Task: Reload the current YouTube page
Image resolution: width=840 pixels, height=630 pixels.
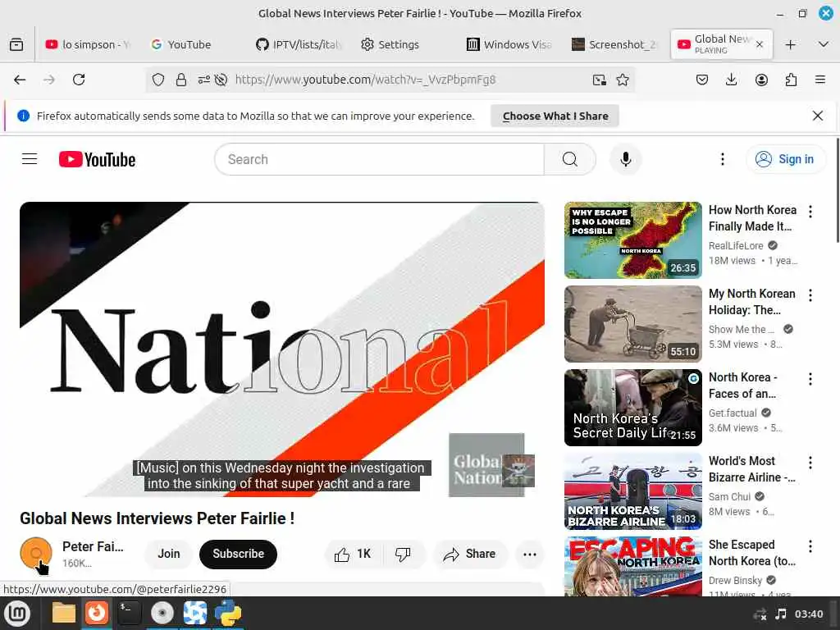Action: pyautogui.click(x=79, y=80)
